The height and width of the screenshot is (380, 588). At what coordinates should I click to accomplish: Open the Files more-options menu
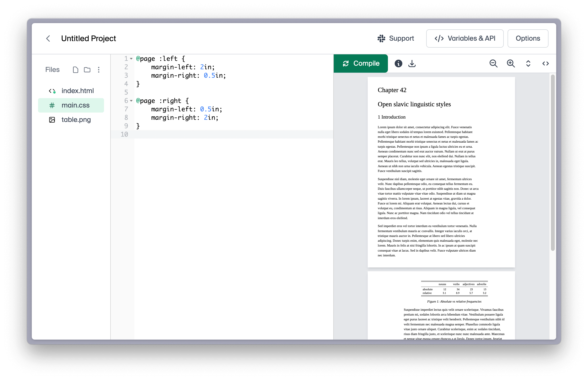point(99,70)
